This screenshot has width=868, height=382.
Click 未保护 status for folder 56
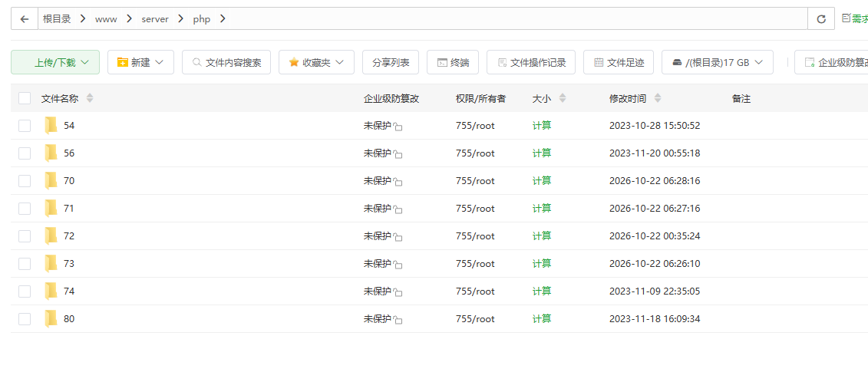[378, 153]
